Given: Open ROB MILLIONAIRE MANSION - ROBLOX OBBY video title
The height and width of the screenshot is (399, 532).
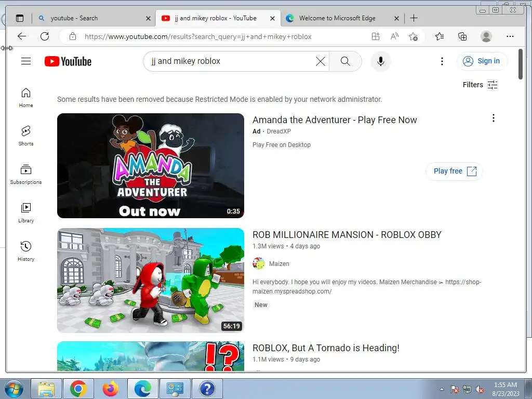Looking at the screenshot, I should point(347,234).
